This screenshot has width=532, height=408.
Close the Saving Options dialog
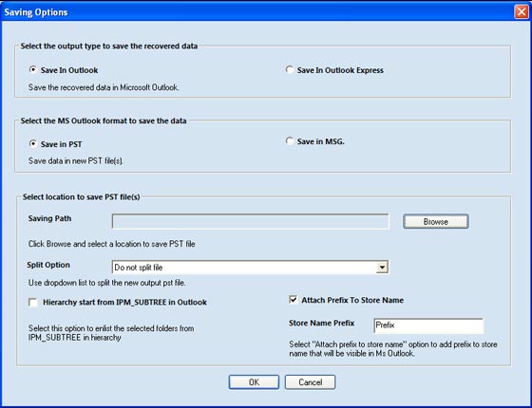tap(522, 11)
